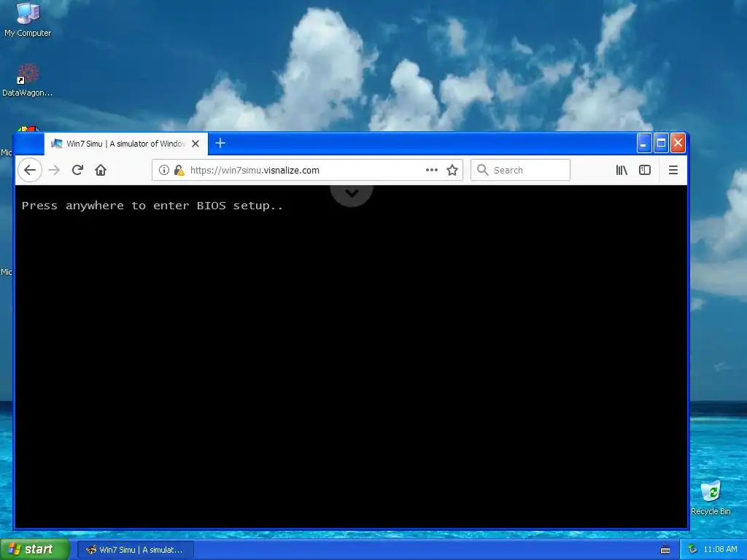Close the browser window with red X
This screenshot has width=747, height=560.
pyautogui.click(x=678, y=143)
